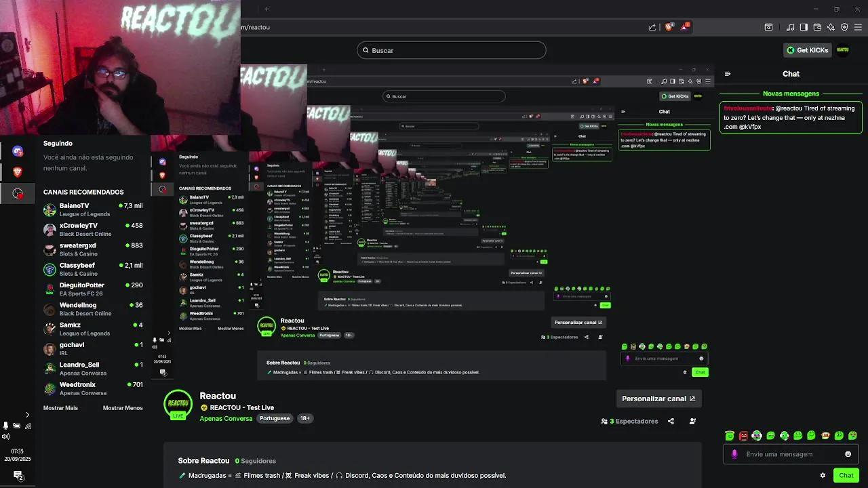Open the DieguitoPotter recommended channel

point(93,289)
